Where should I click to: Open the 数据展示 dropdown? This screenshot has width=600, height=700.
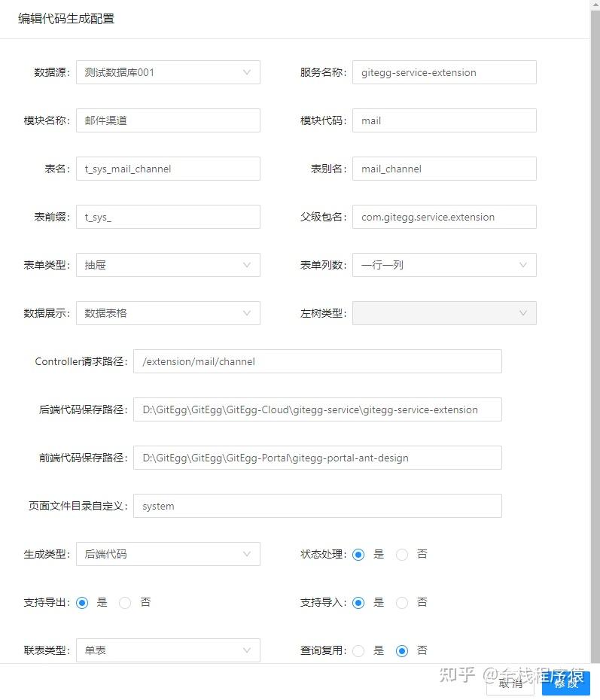click(x=168, y=313)
